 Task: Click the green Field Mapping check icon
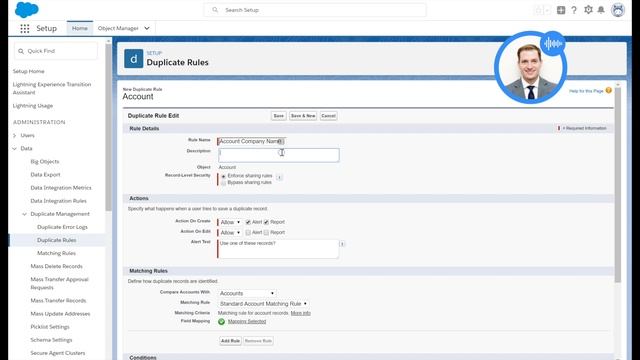point(221,322)
